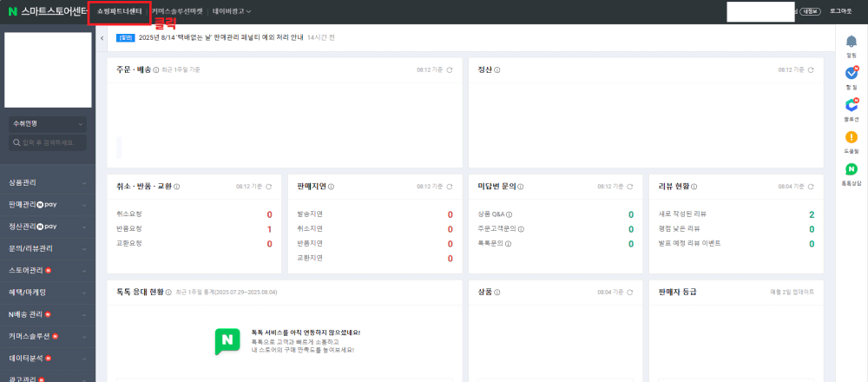The width and height of the screenshot is (868, 382).
Task: Click 로그아웃 to sign out
Action: (x=841, y=11)
